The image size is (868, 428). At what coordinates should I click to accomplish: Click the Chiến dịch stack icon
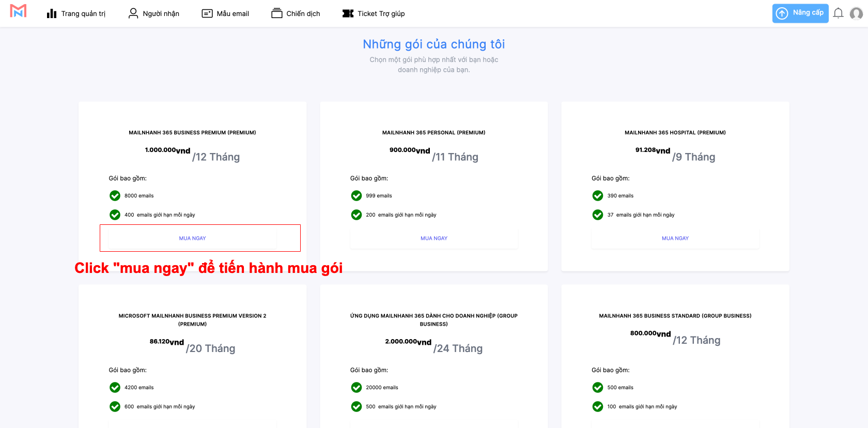277,13
